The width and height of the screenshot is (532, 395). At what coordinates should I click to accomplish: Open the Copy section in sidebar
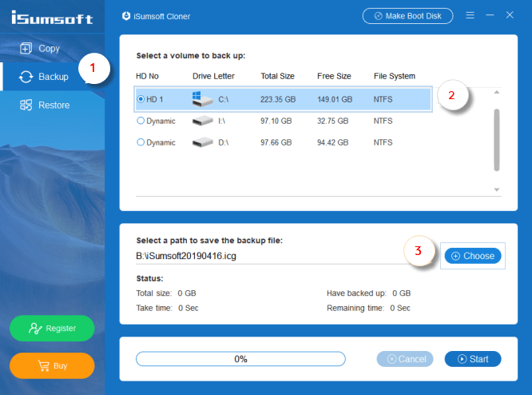pos(52,48)
